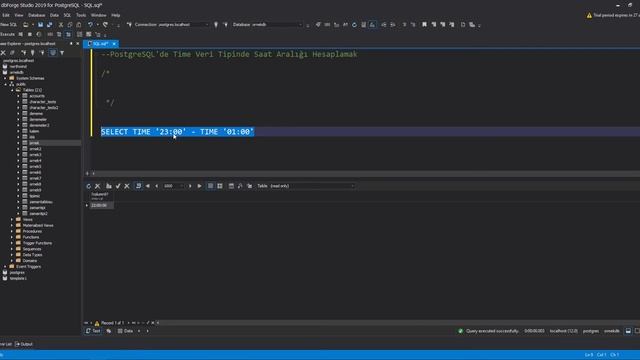The image size is (640, 360).
Task: Expand the System Schemas node
Action: [6, 78]
